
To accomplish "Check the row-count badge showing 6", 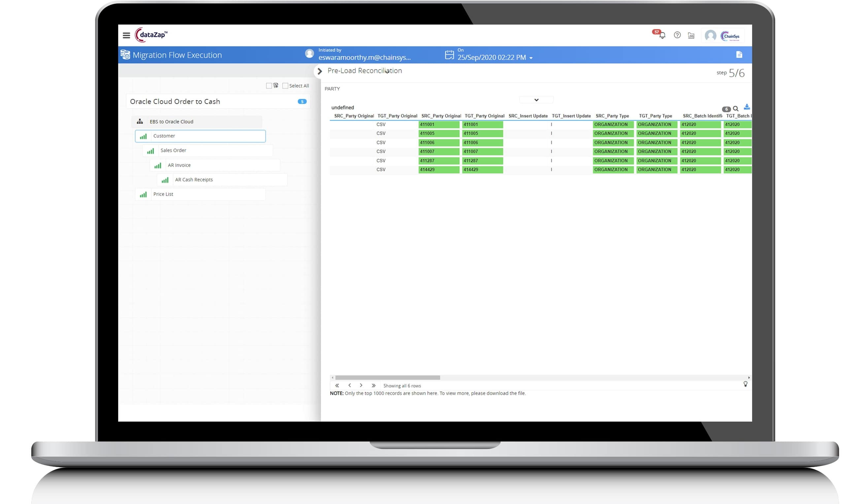I will pyautogui.click(x=727, y=109).
